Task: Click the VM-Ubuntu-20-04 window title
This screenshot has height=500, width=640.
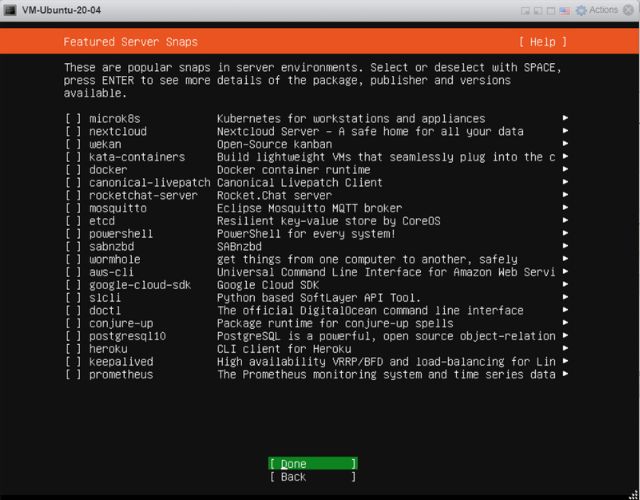Action: [x=62, y=10]
